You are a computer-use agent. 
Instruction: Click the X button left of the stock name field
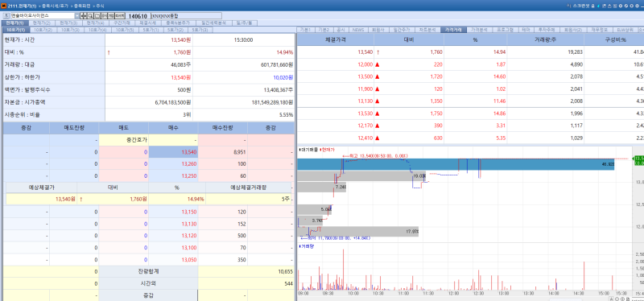click(6, 15)
